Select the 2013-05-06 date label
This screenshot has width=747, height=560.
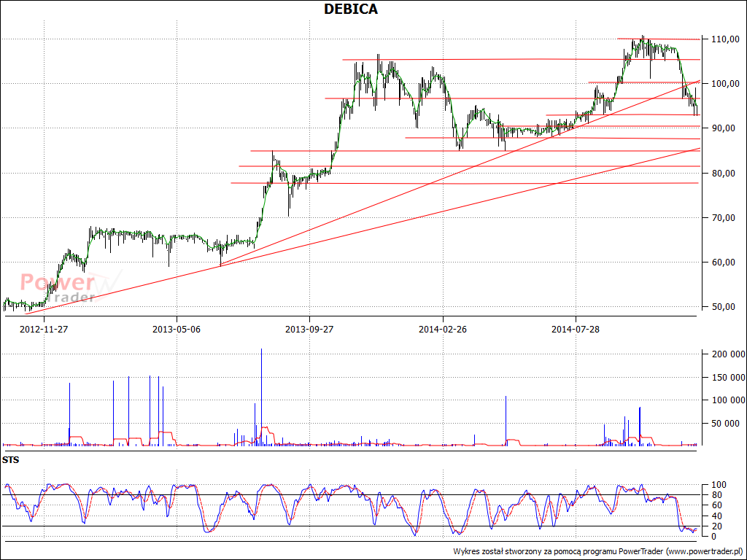tap(177, 329)
